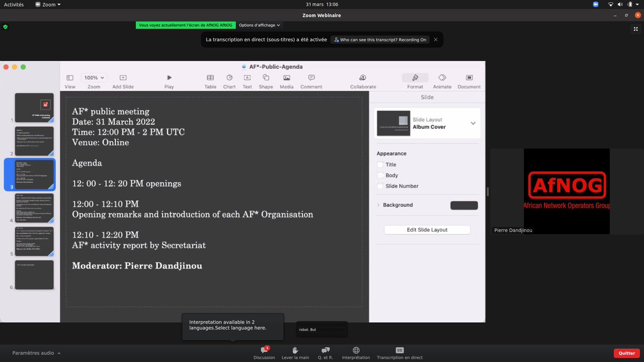644x362 pixels.
Task: Add a Text box via toolbar
Action: coord(247,78)
